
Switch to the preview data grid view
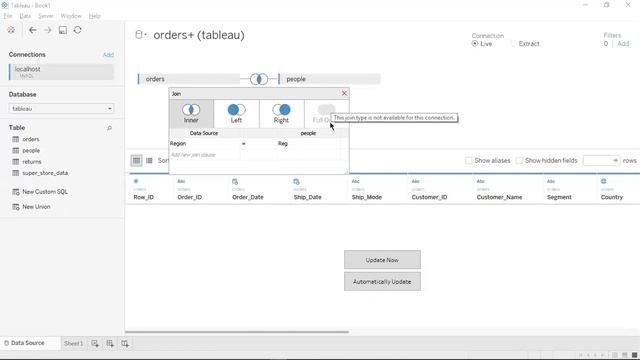coord(136,160)
